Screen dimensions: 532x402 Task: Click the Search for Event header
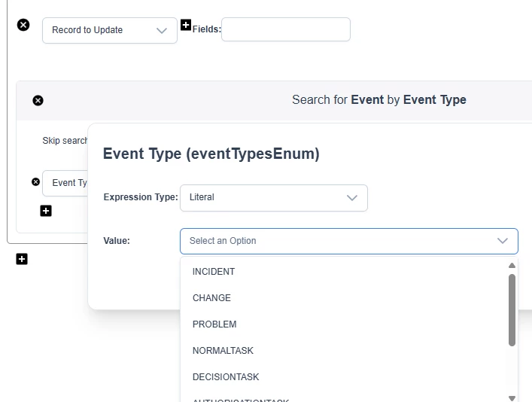378,100
